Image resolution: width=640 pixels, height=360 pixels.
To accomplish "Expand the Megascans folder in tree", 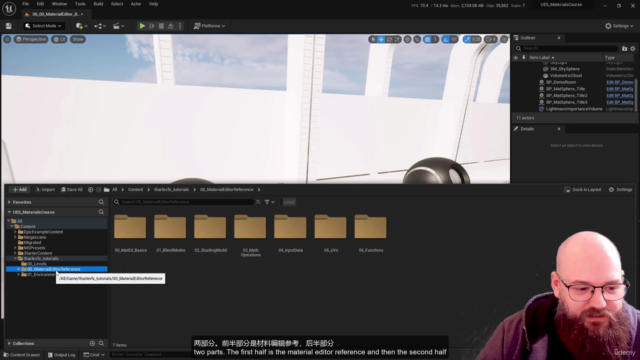I will point(16,237).
